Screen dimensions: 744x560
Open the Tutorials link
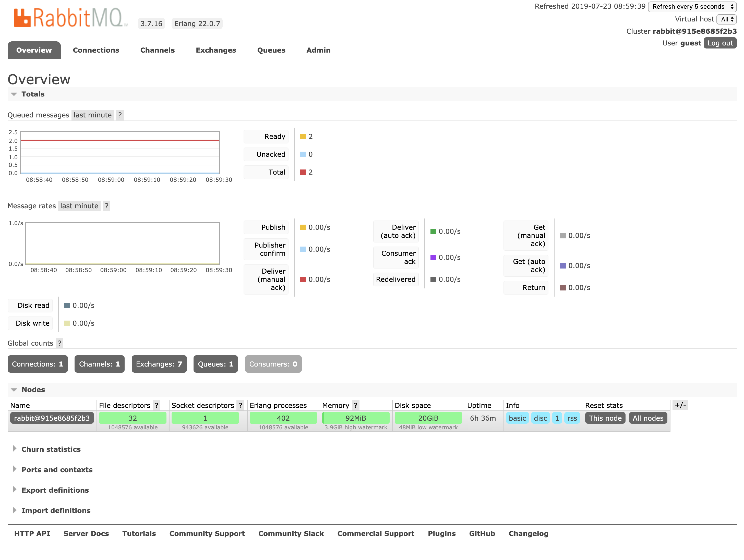tap(139, 533)
